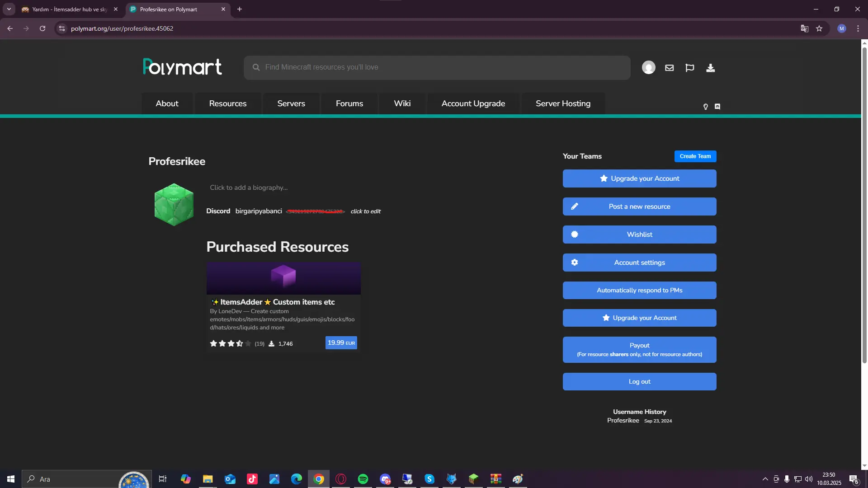
Task: Open the Servers tab
Action: pos(291,103)
